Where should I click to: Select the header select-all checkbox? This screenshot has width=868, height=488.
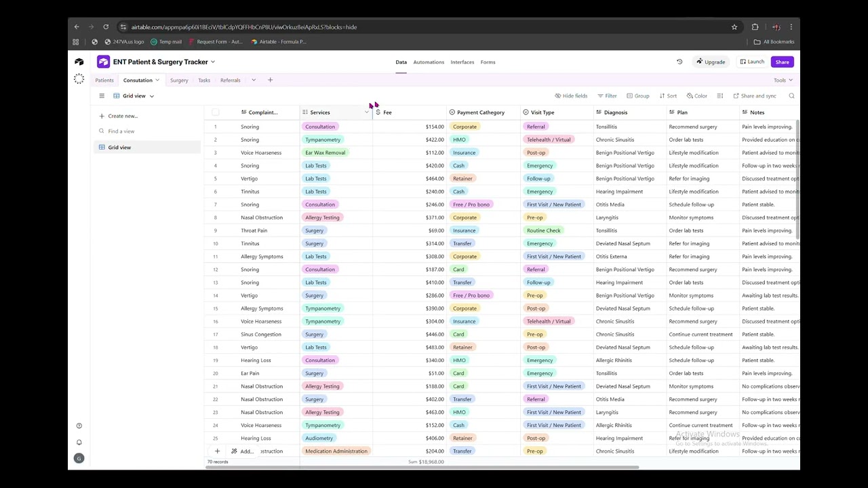click(x=215, y=113)
